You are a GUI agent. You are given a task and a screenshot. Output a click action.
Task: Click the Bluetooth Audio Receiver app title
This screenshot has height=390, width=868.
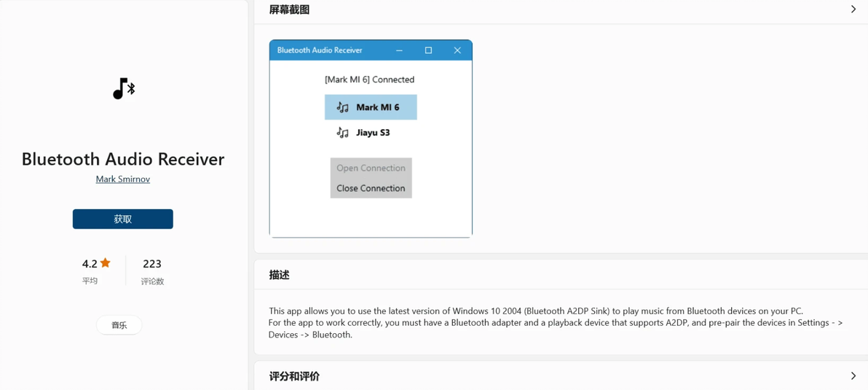tap(123, 160)
